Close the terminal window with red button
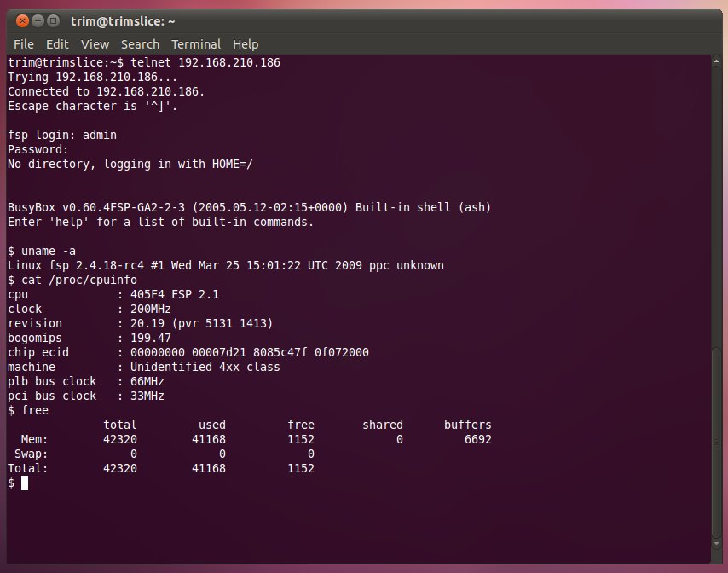Image resolution: width=728 pixels, height=573 pixels. click(22, 21)
